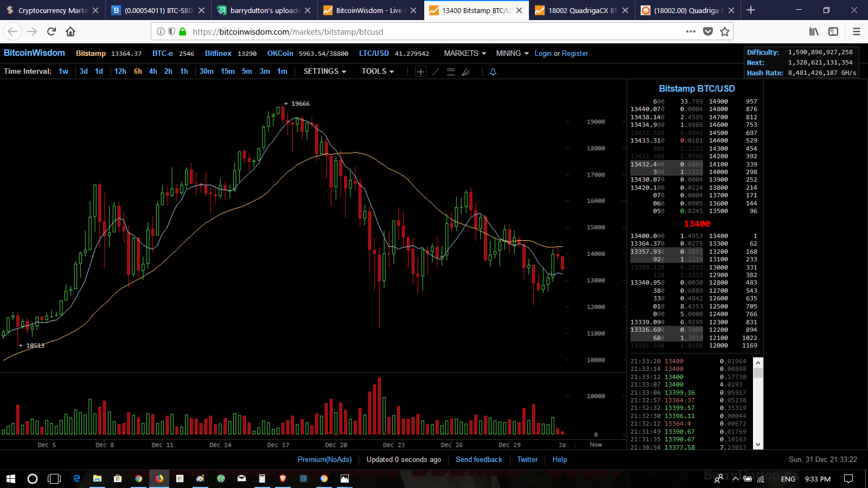Open the Premium(NoAds) link
The image size is (868, 488).
[x=324, y=459]
